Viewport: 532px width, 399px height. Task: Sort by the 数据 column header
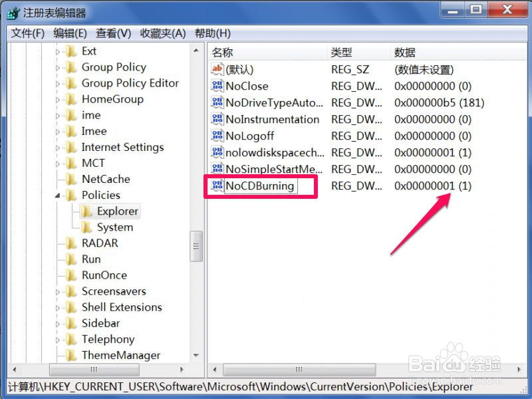[459, 53]
